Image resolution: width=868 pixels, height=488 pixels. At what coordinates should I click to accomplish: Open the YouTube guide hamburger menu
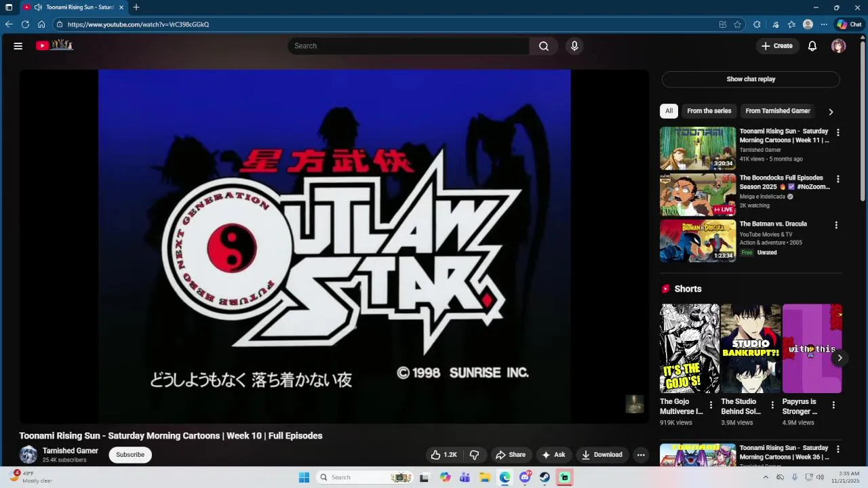18,46
